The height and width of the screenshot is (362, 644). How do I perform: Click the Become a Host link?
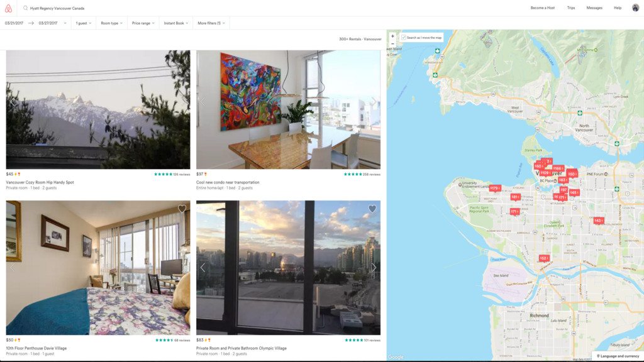(543, 8)
